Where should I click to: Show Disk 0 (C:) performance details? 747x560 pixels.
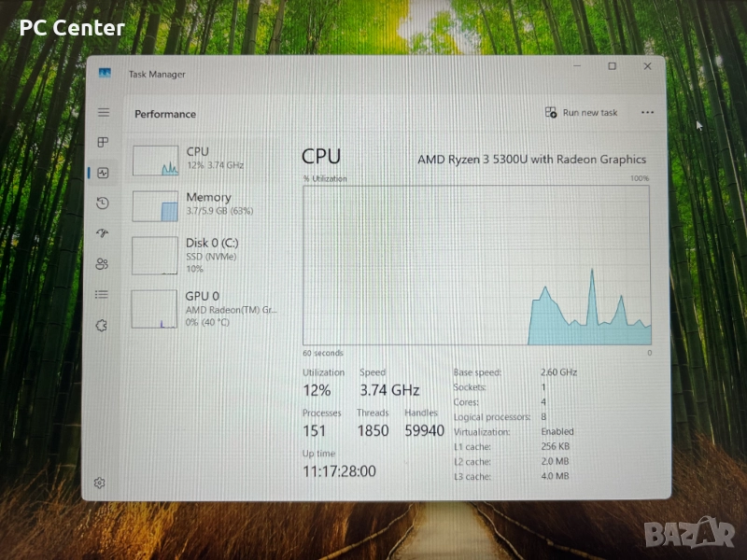click(x=205, y=255)
